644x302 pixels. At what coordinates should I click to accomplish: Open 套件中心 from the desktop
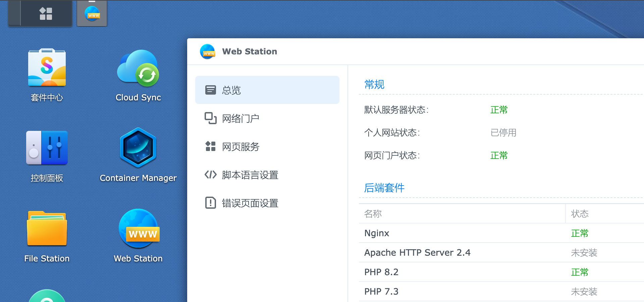click(47, 74)
